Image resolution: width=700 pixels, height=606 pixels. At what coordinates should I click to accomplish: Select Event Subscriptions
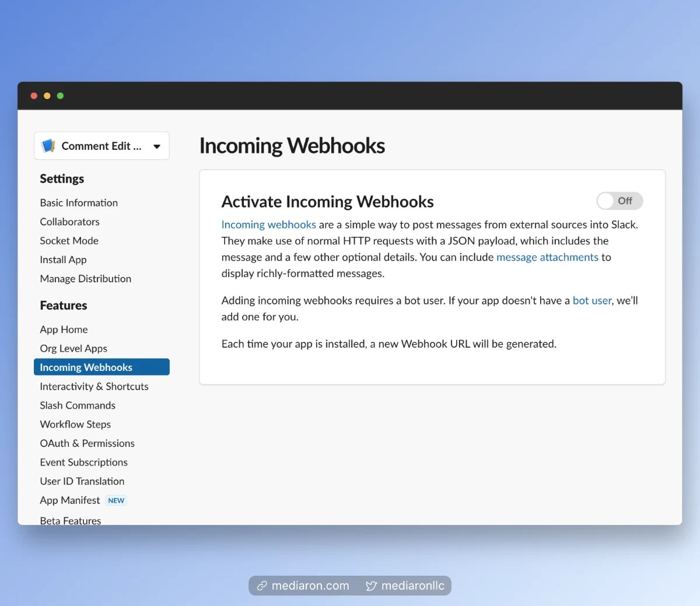(x=83, y=462)
